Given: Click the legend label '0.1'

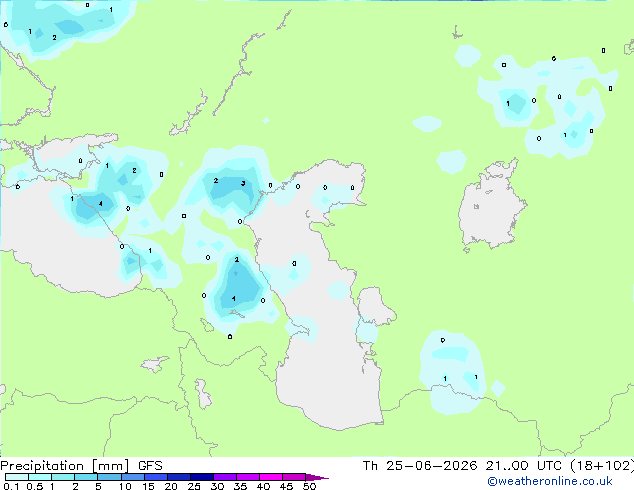Looking at the screenshot, I should (11, 486).
